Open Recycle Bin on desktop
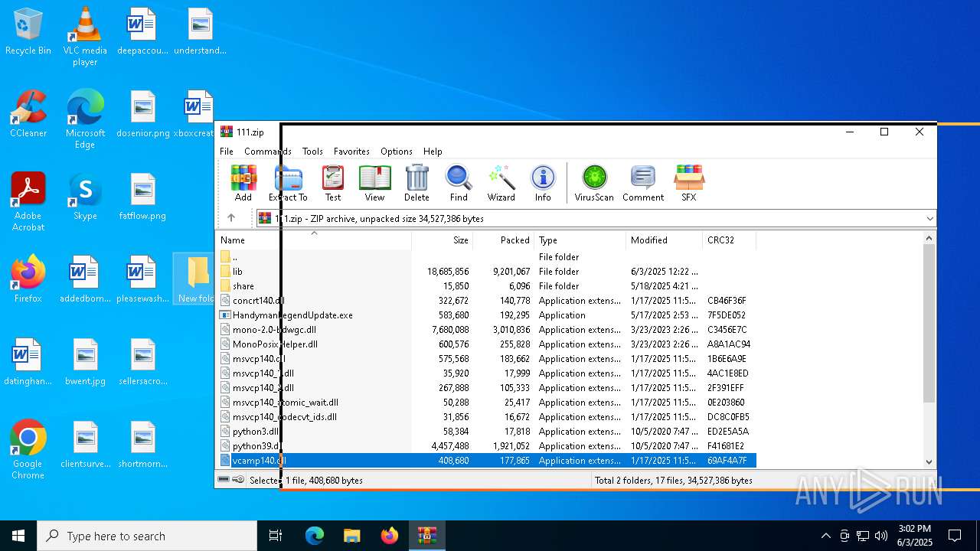980x551 pixels. 28,32
